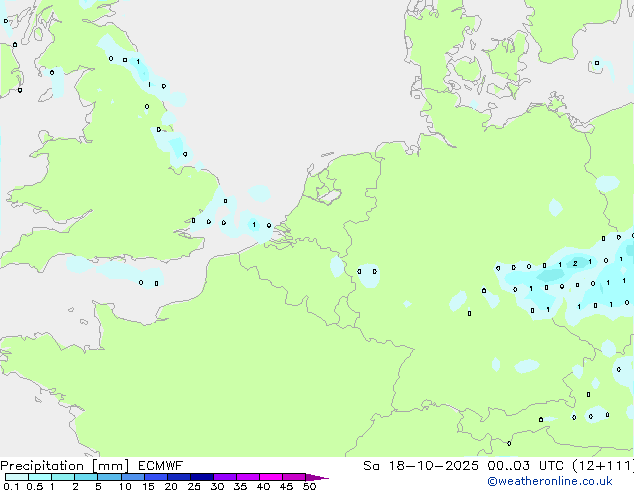Click the '0.1' legend scale label
This screenshot has height=490, width=634.
pos(11,486)
